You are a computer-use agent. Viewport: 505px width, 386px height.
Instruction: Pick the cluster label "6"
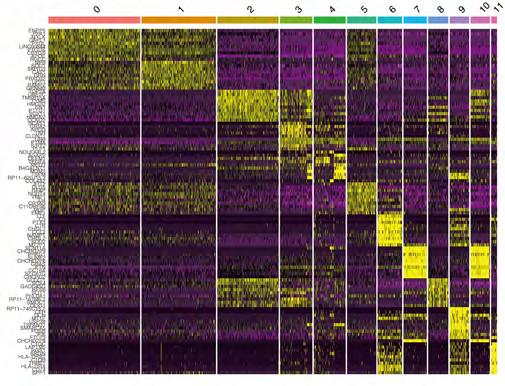tap(392, 9)
